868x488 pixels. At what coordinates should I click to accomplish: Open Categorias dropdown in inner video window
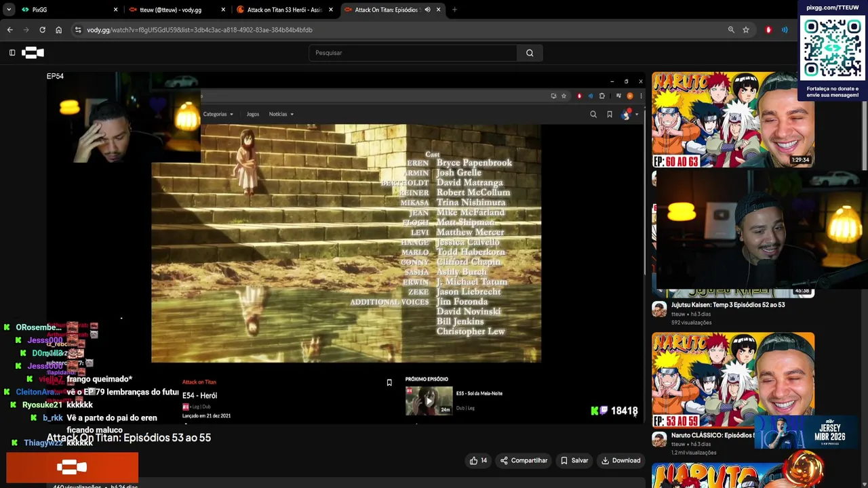tap(218, 114)
